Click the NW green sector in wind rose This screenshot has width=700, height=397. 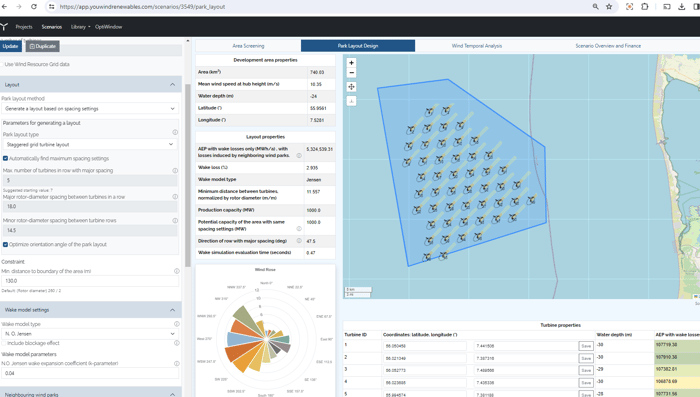tap(247, 319)
